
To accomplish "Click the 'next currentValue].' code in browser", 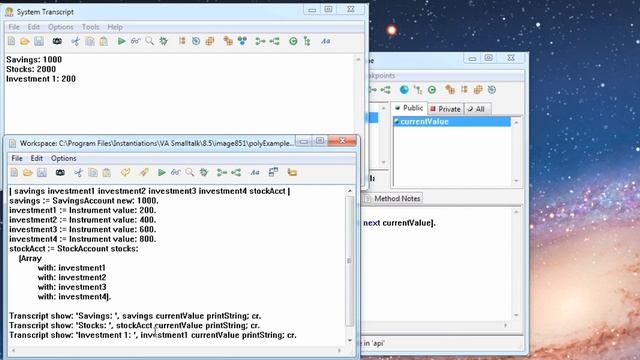I will click(399, 223).
